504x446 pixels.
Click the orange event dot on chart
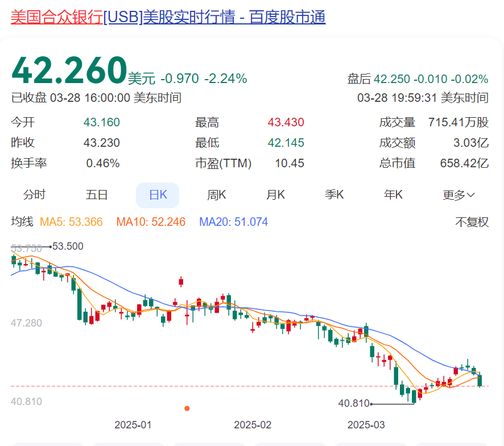coord(187,408)
